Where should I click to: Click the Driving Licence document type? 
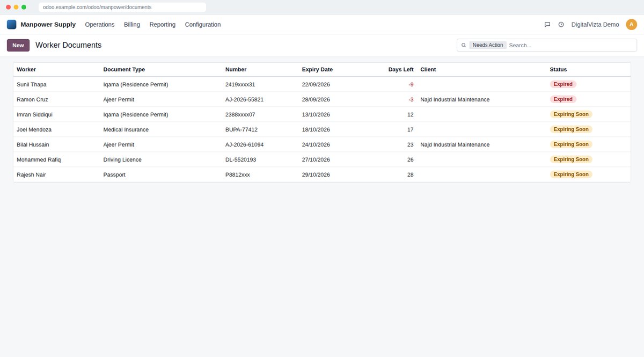click(x=122, y=159)
